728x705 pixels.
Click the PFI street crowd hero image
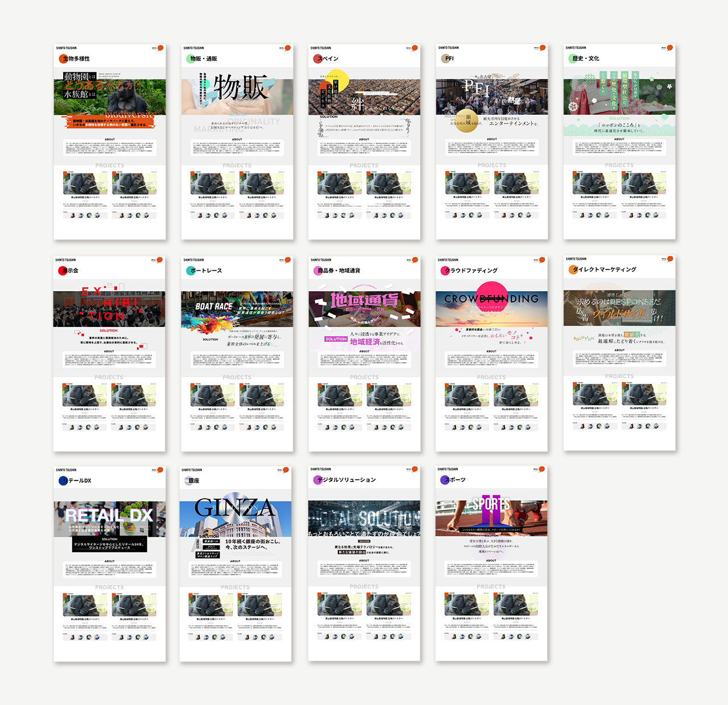click(492, 97)
